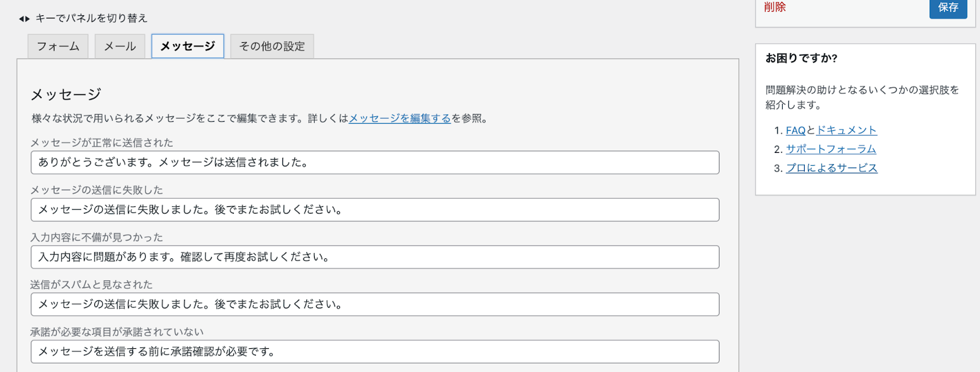Focus the メッセージの送信に失敗した field

click(375, 210)
